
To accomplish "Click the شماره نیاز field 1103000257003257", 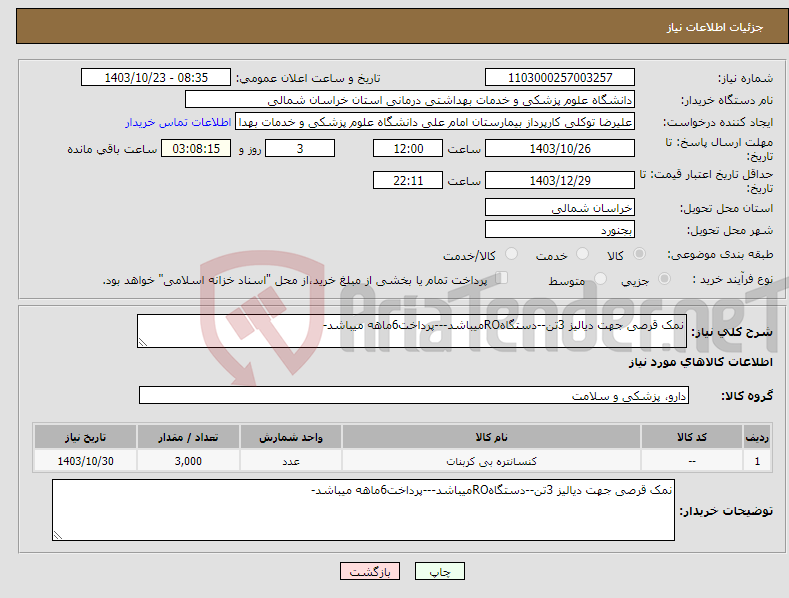I will 560,78.
